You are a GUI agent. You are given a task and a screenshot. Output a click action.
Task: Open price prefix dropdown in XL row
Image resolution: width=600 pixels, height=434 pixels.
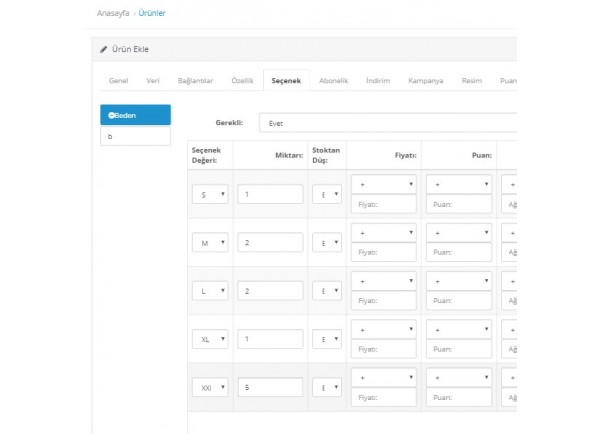pos(384,330)
